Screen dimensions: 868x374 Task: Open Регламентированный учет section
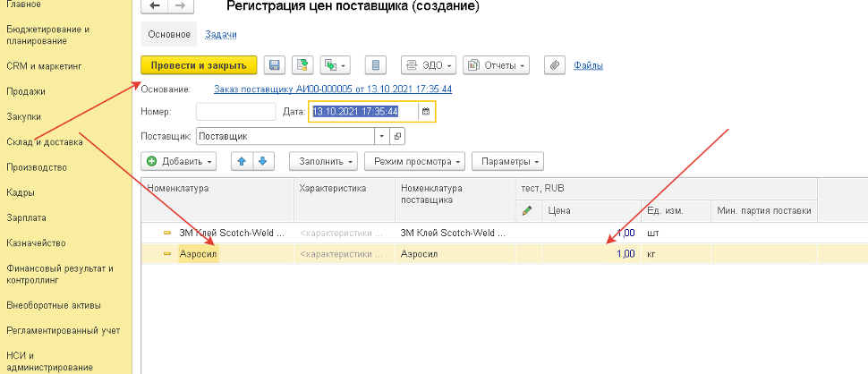click(64, 331)
